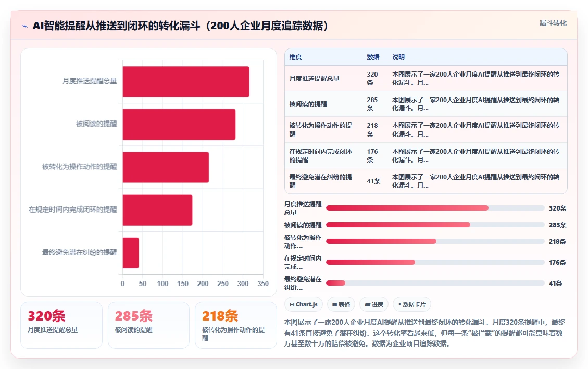Click the 176条 progress bar
This screenshot has height=369, width=588.
(x=435, y=262)
